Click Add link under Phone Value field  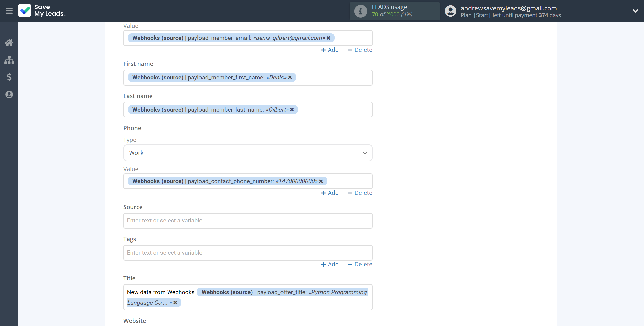(x=330, y=192)
